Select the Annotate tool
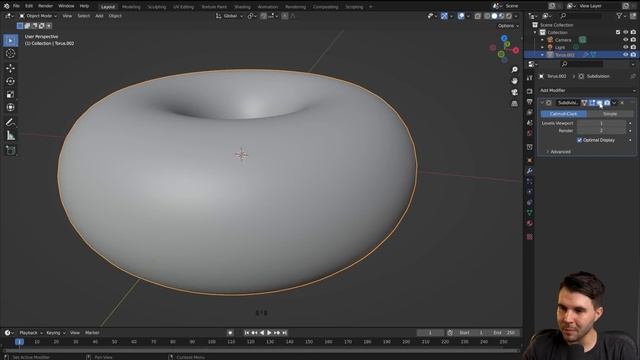This screenshot has height=360, width=640. 11,122
